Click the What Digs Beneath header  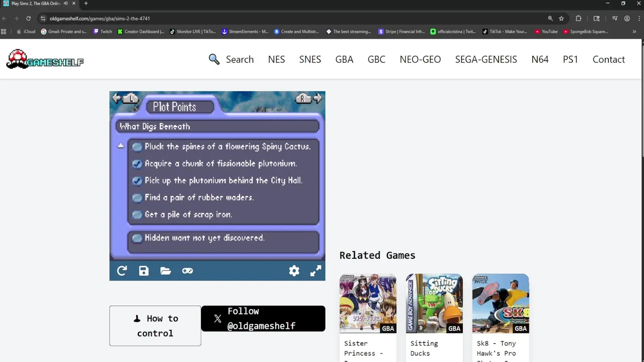pos(217,126)
